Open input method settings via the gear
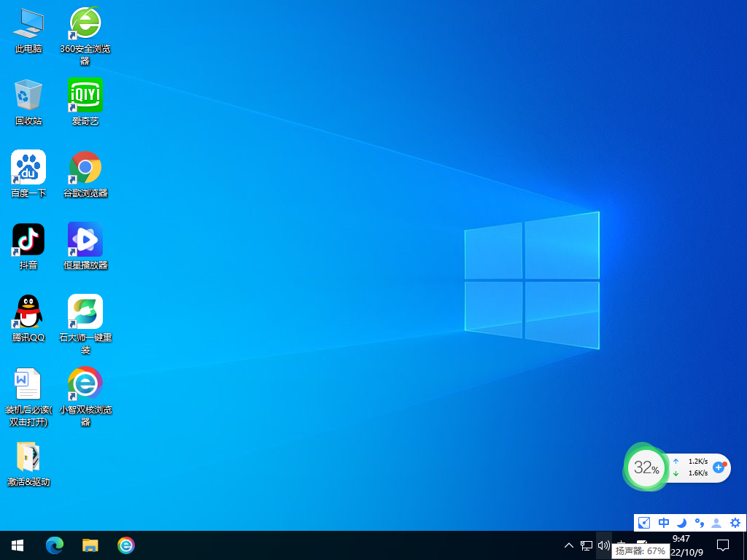 [735, 523]
